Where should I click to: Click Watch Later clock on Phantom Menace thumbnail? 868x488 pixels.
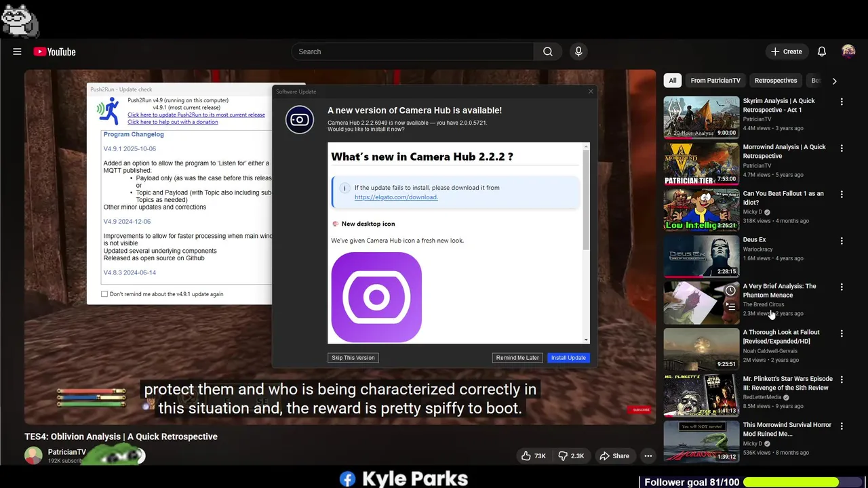tap(730, 291)
